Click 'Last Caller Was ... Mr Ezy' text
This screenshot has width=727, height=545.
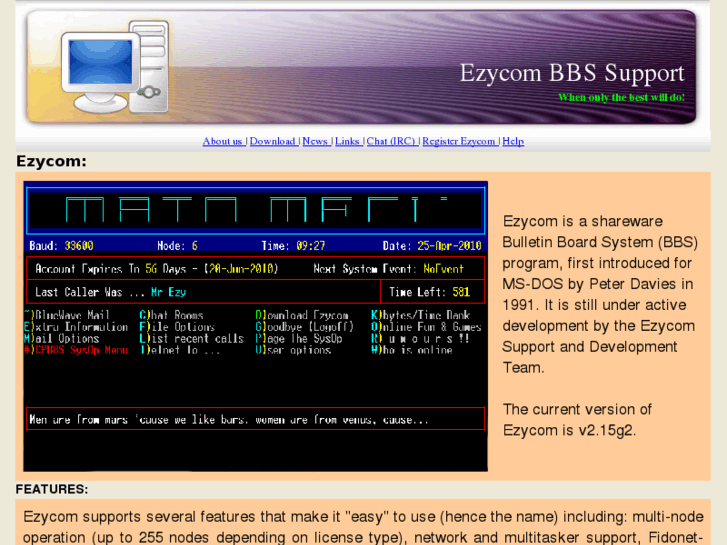[110, 292]
